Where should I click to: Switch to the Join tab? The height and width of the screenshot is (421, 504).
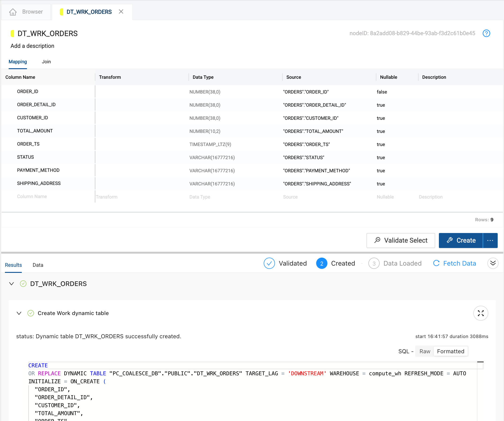46,62
